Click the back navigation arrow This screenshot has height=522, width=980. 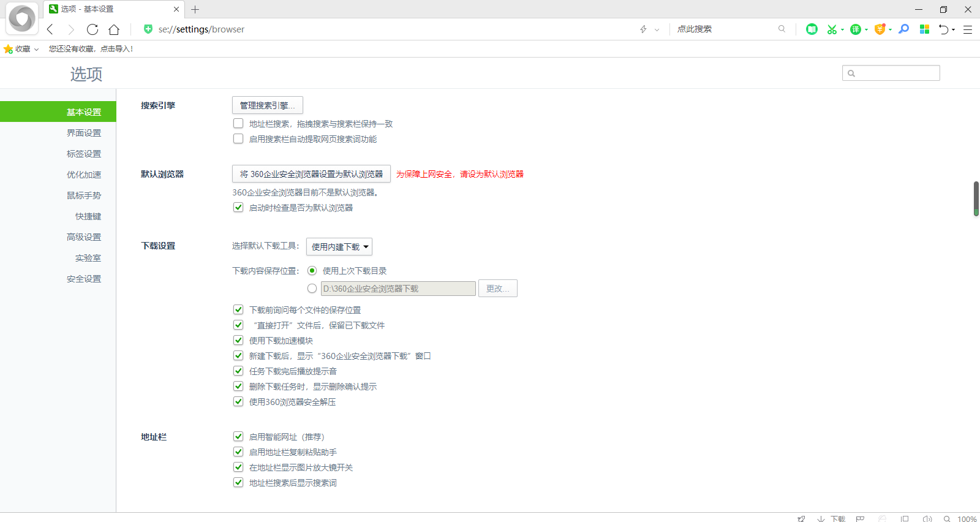[x=50, y=29]
